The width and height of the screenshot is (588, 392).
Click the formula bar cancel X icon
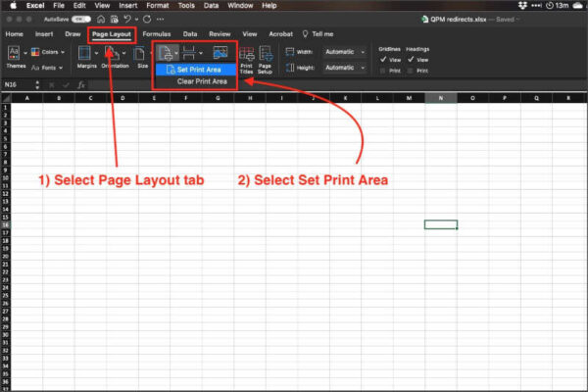[52, 85]
